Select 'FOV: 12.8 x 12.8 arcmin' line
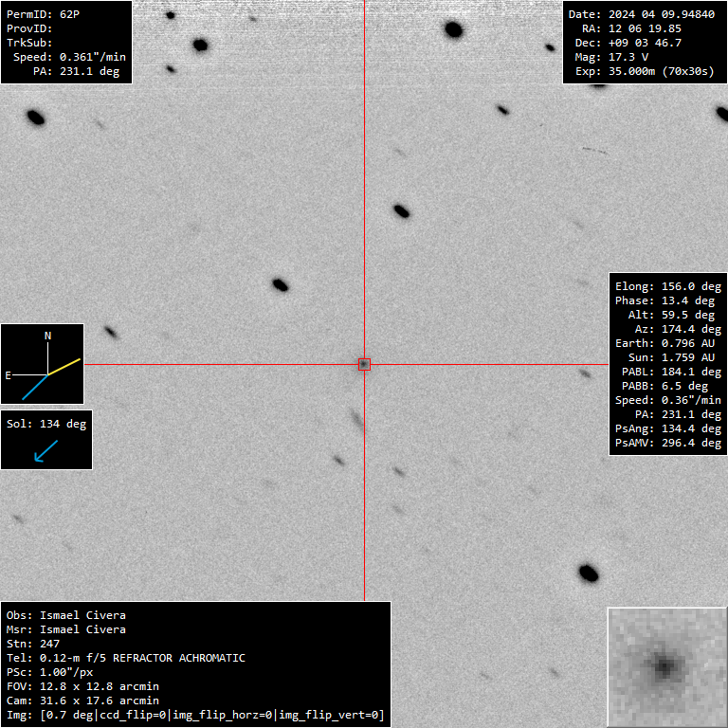728x728 pixels. pyautogui.click(x=82, y=686)
